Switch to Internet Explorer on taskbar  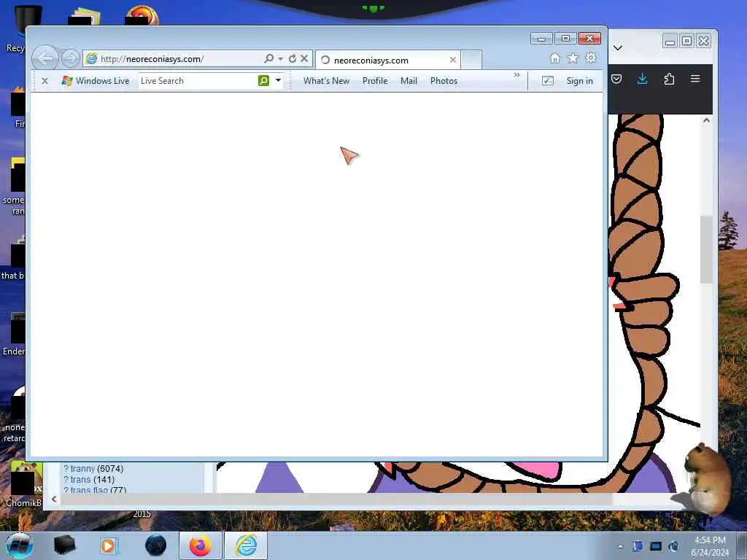[246, 545]
